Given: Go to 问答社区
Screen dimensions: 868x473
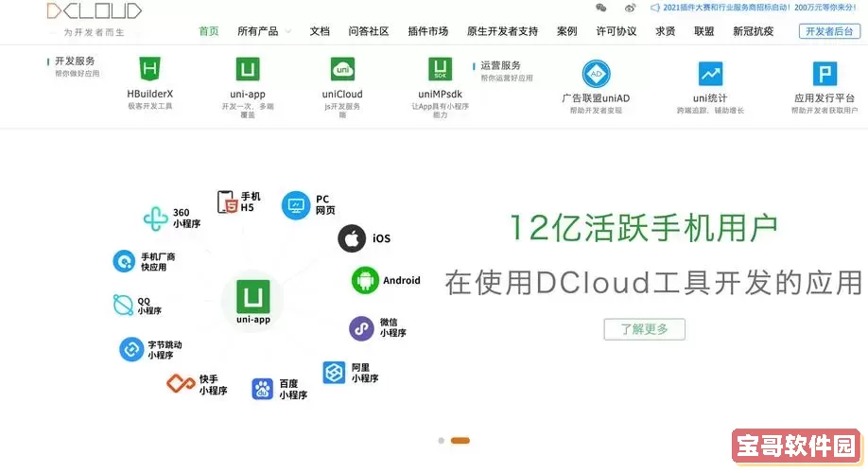Looking at the screenshot, I should click(x=368, y=31).
